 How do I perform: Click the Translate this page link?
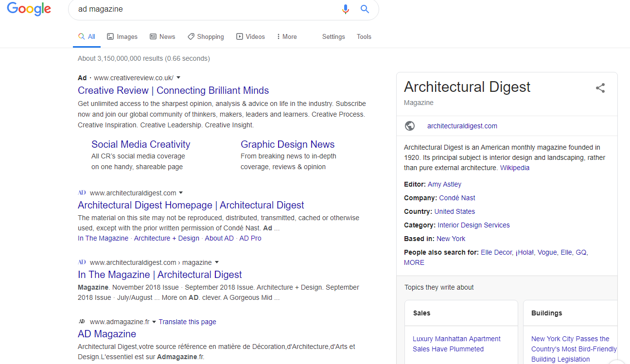tap(187, 322)
